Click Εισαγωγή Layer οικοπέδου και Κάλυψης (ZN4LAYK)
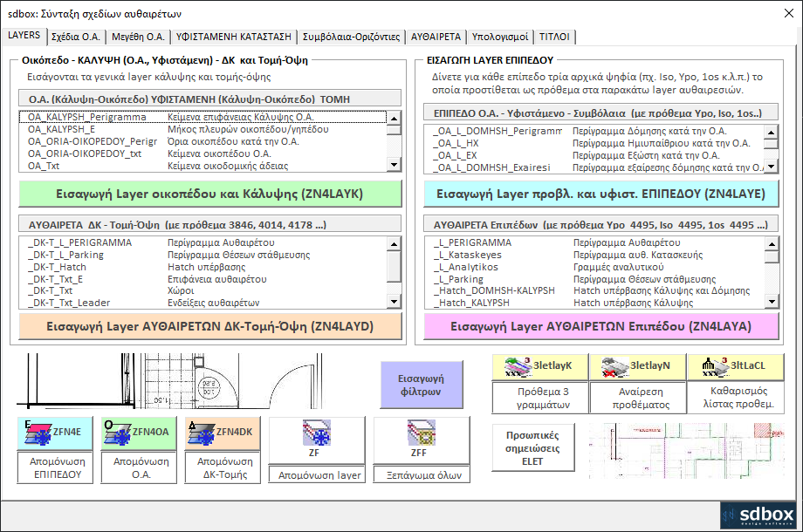Viewport: 803px width, 532px height. click(x=210, y=194)
